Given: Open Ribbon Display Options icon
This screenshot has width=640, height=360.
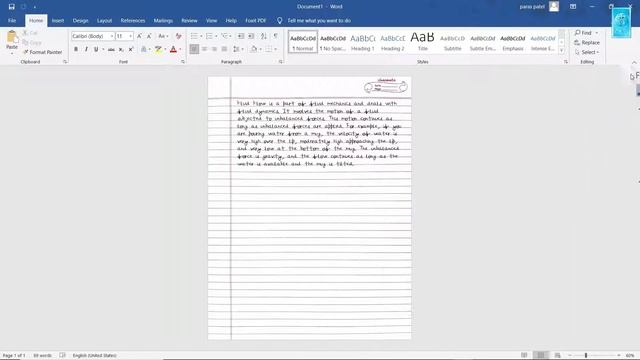Looking at the screenshot, I should (573, 7).
